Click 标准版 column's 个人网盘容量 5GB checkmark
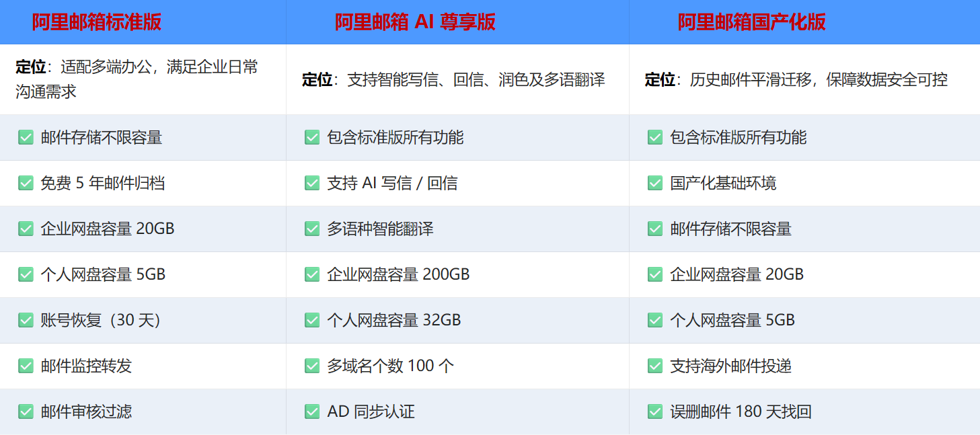Image resolution: width=980 pixels, height=435 pixels. click(26, 274)
